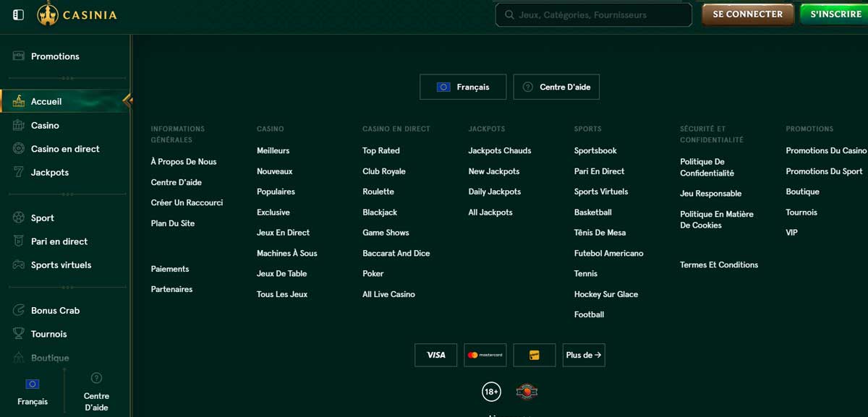868x417 pixels.
Task: Open the Futebol Americano link
Action: (608, 253)
